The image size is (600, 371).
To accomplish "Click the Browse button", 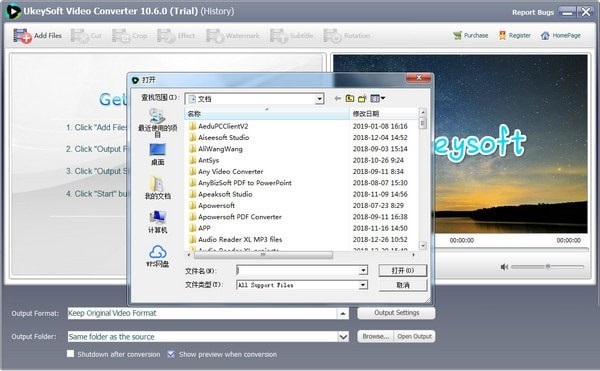I will tap(376, 337).
